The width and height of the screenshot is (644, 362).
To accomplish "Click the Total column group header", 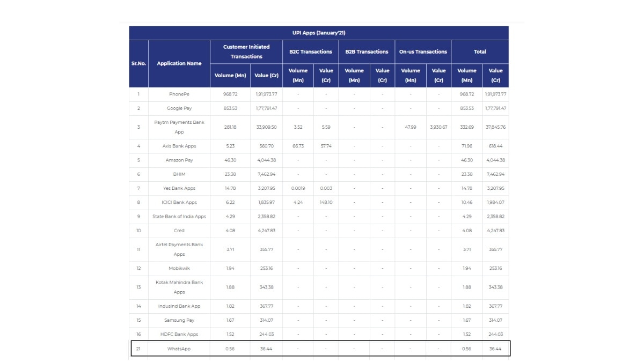I will tap(480, 52).
